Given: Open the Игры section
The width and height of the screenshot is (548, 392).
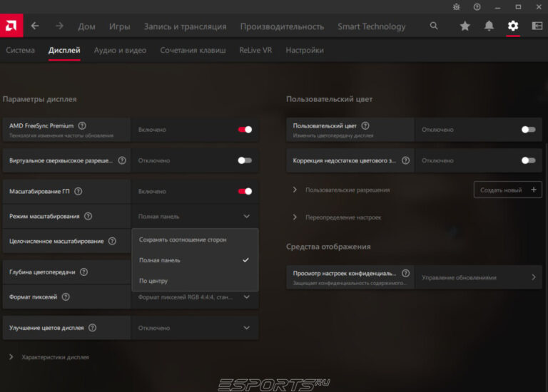Looking at the screenshot, I should point(120,26).
